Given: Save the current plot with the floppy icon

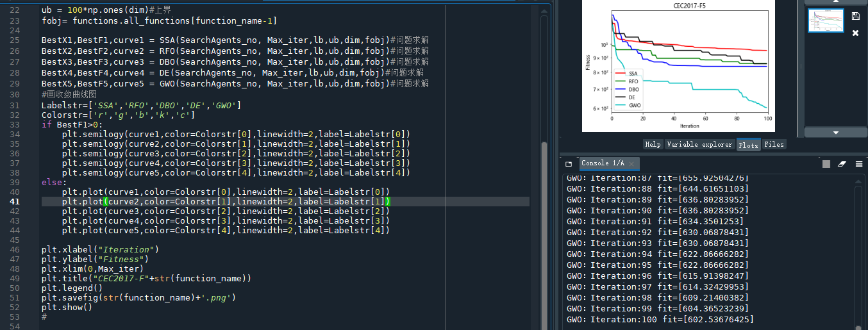Looking at the screenshot, I should 855,16.
